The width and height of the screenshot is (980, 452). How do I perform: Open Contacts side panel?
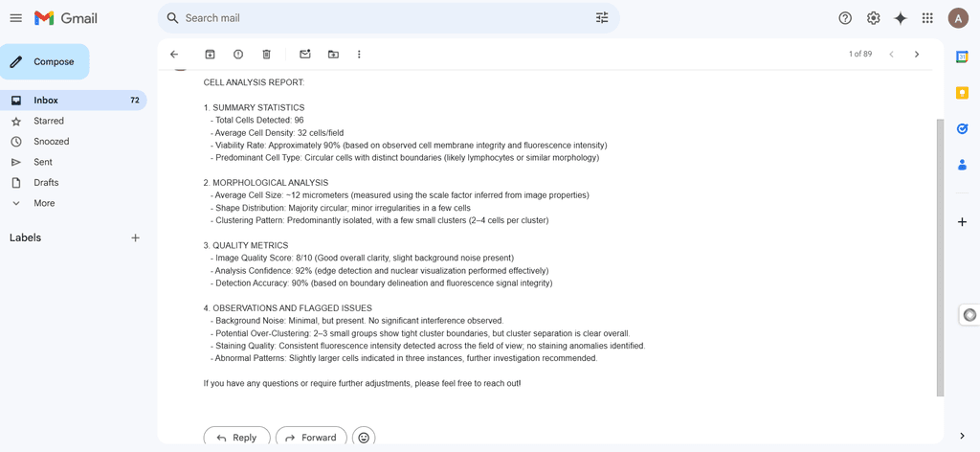point(962,165)
